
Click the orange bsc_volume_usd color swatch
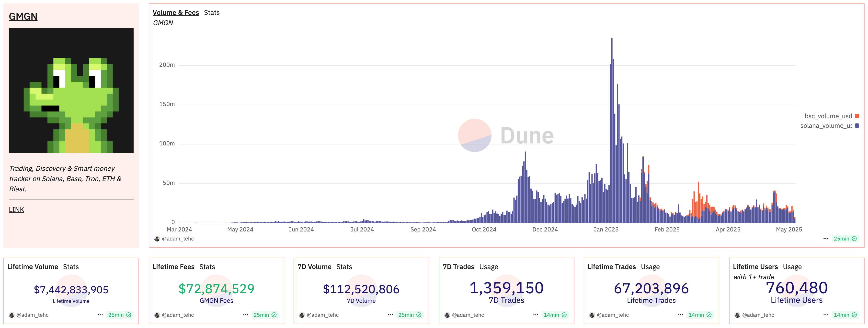[857, 116]
